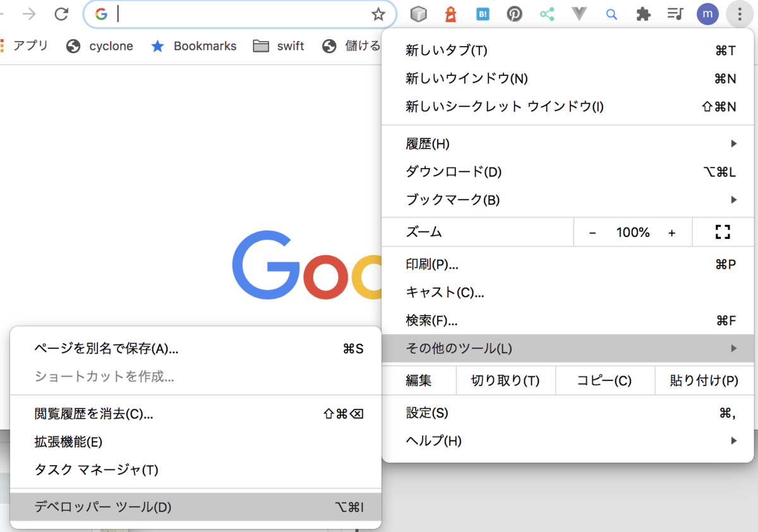The width and height of the screenshot is (758, 532).
Task: Click the Google G icon in address bar
Action: point(101,14)
